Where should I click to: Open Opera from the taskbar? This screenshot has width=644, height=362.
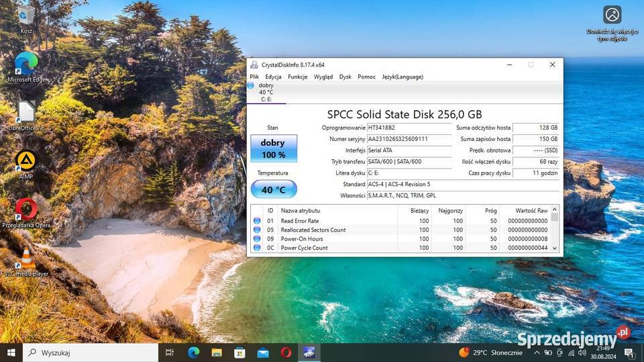click(x=286, y=353)
